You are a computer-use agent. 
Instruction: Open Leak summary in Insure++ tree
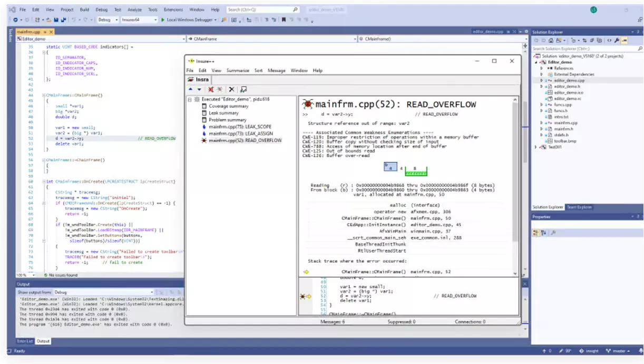223,113
